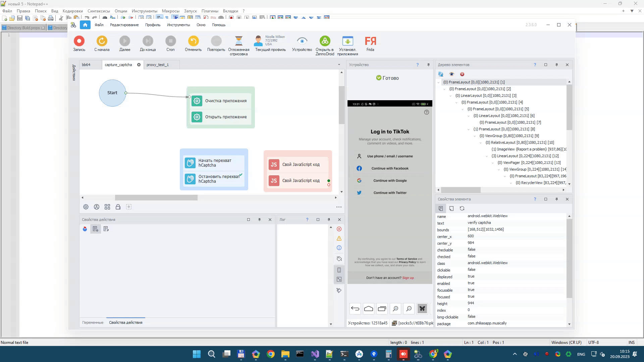644x362 pixels.
Task: Click the canvas horizontal scrollbar thumb
Action: click(x=156, y=198)
